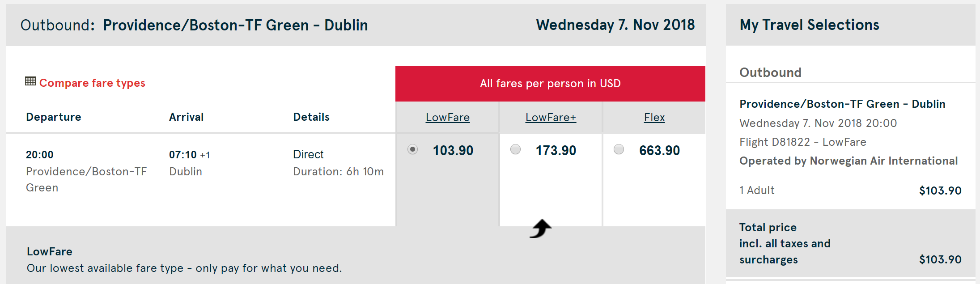This screenshot has height=284, width=980.
Task: Click the 07:10 arrival time
Action: click(183, 155)
